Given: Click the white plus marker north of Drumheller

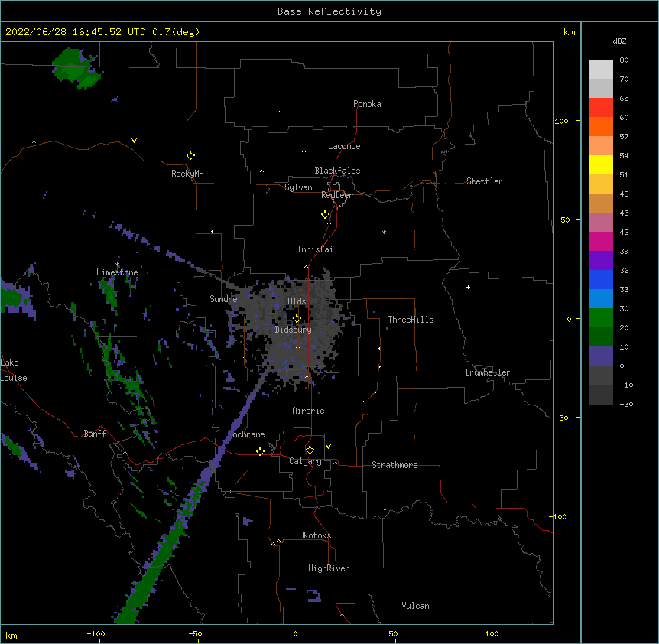Looking at the screenshot, I should pyautogui.click(x=468, y=287).
